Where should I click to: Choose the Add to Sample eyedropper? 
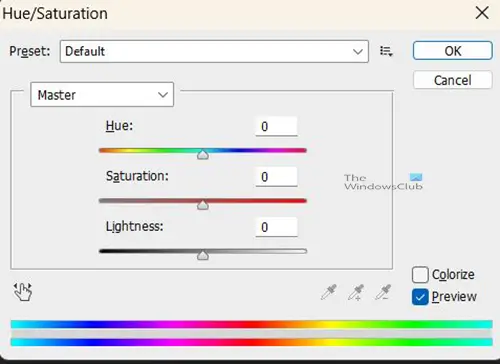coord(356,292)
